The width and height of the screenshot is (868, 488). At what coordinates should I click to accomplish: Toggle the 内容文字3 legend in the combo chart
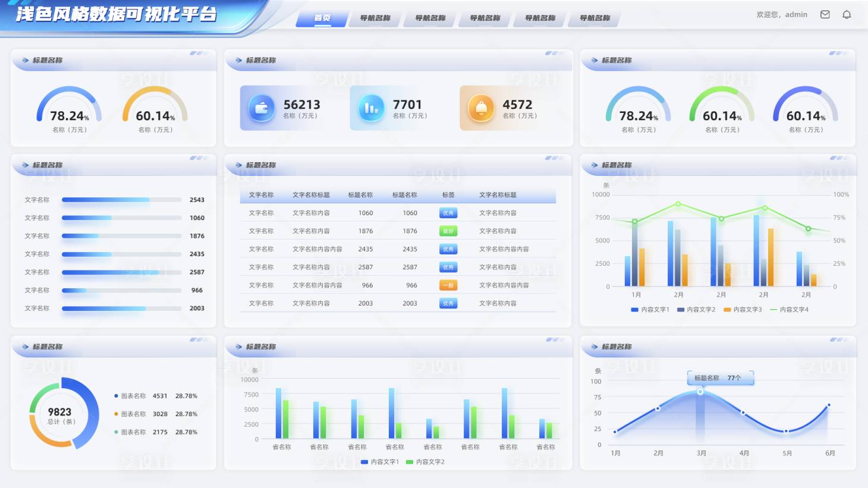coord(743,310)
